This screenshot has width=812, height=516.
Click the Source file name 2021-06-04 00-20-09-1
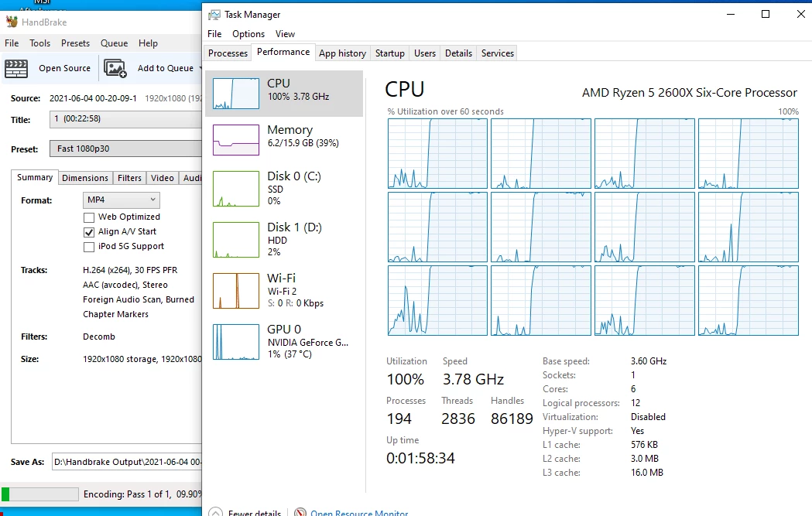93,98
